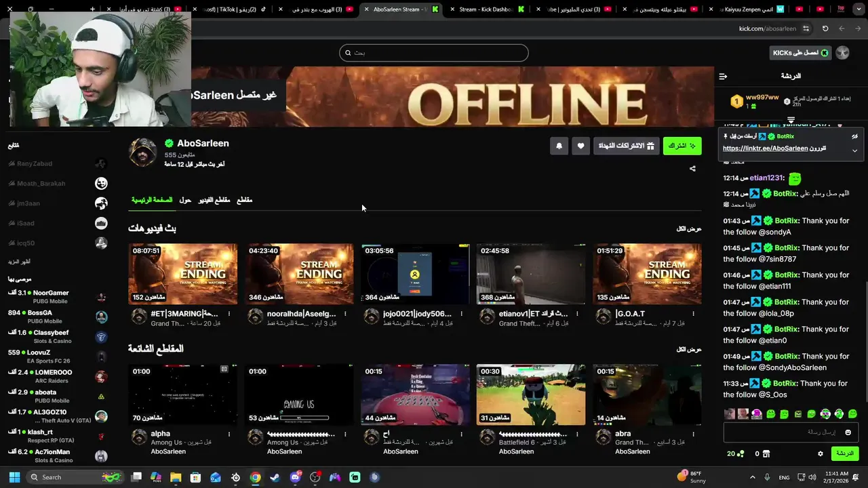
Task: Click the get KICKs button
Action: click(802, 53)
